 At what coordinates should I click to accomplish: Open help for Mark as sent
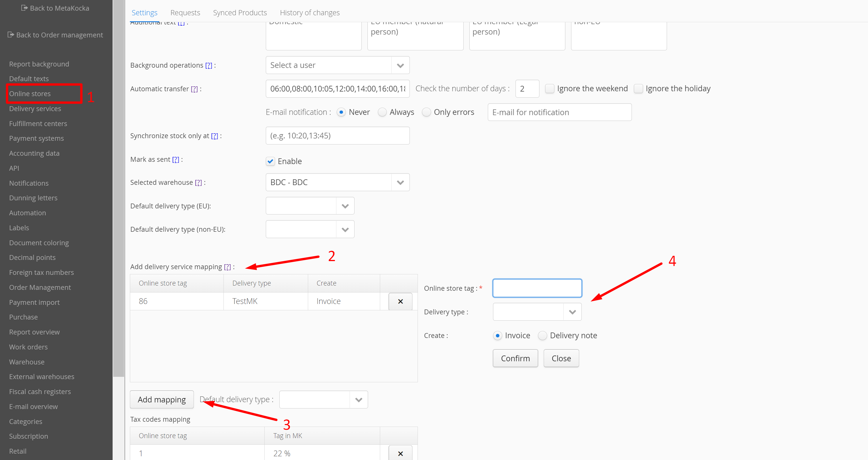pyautogui.click(x=176, y=160)
